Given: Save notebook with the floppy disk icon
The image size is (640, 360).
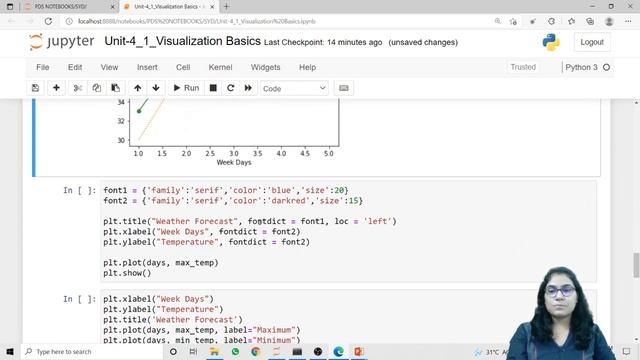Looking at the screenshot, I should coord(36,88).
